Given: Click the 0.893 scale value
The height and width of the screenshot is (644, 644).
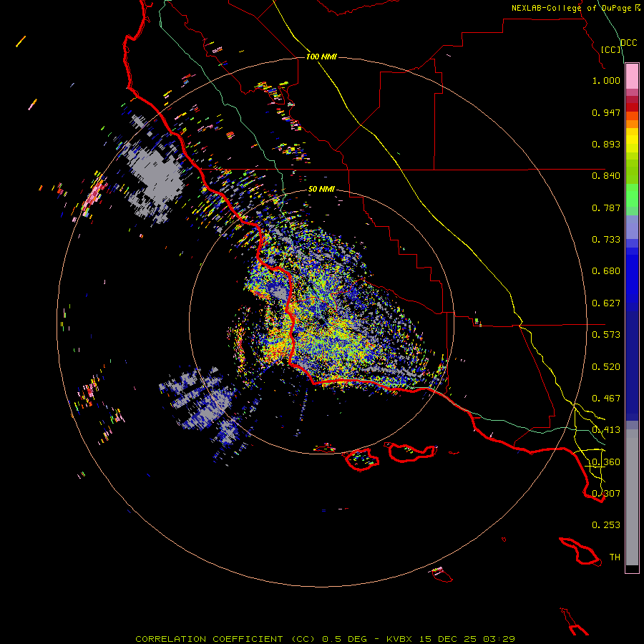Looking at the screenshot, I should (606, 144).
